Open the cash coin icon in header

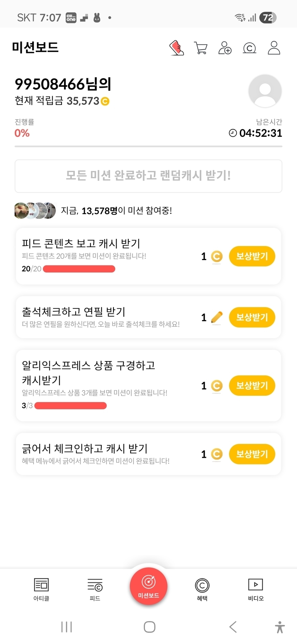249,48
